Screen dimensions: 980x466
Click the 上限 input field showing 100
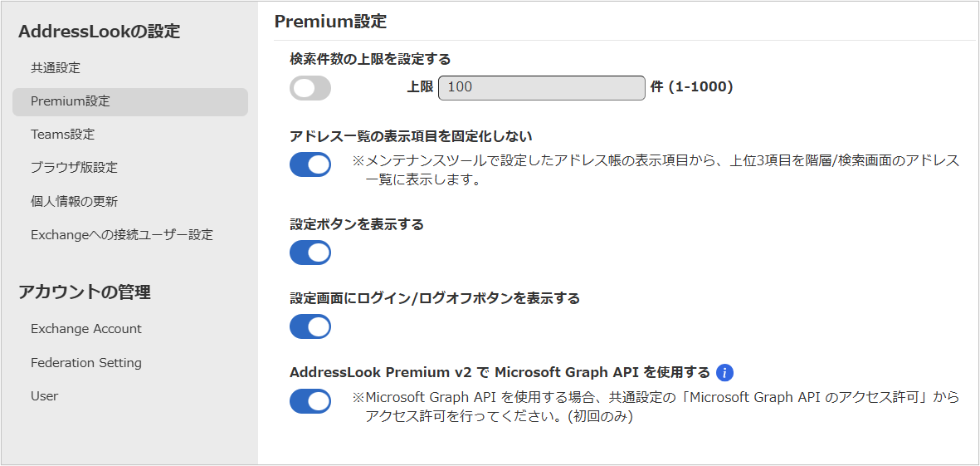pyautogui.click(x=542, y=87)
